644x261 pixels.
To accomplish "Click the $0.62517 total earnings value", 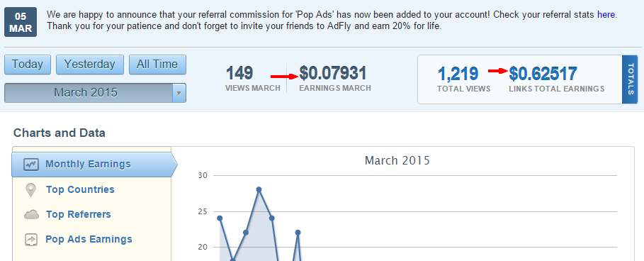I will point(543,74).
